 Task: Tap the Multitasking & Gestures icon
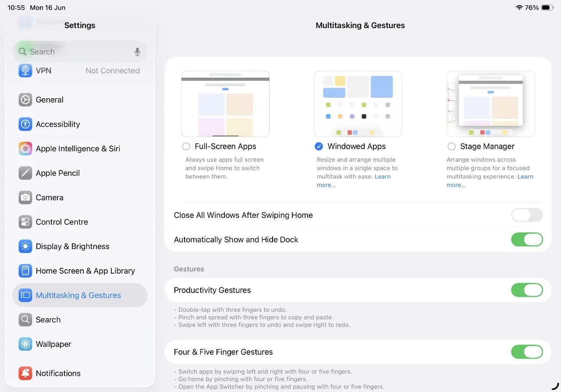coord(25,295)
